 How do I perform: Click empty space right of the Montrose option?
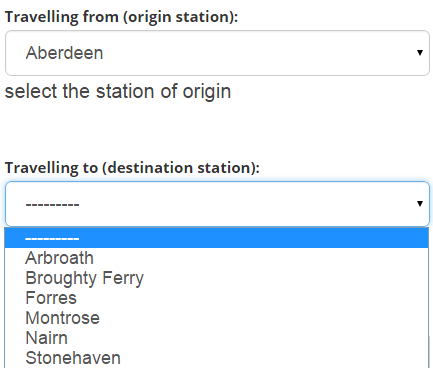pyautogui.click(x=263, y=318)
